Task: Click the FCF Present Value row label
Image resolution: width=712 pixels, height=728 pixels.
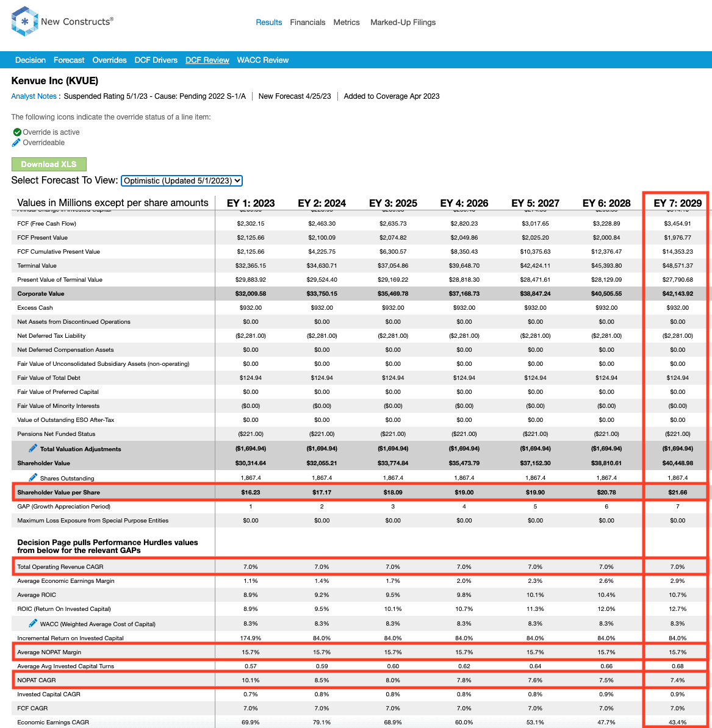Action: coord(42,237)
